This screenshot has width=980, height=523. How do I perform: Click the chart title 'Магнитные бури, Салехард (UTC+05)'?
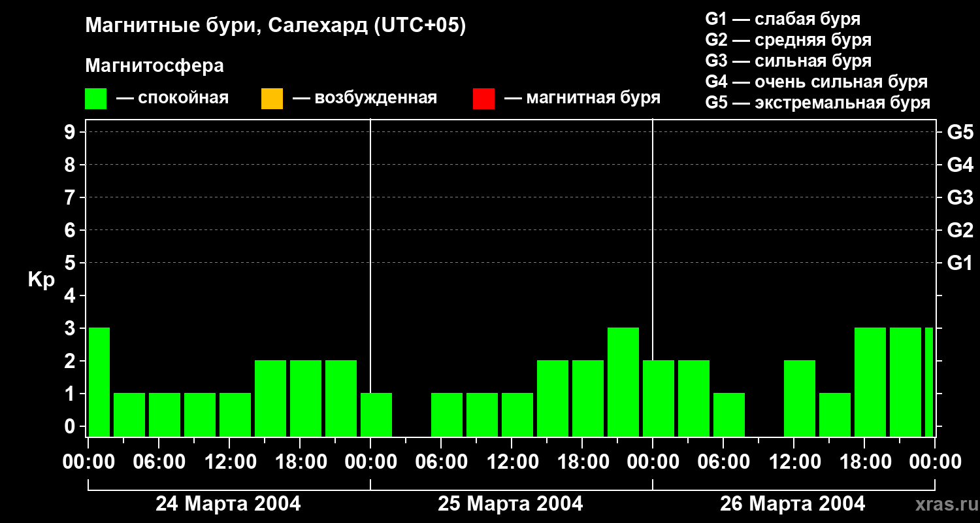pos(276,26)
